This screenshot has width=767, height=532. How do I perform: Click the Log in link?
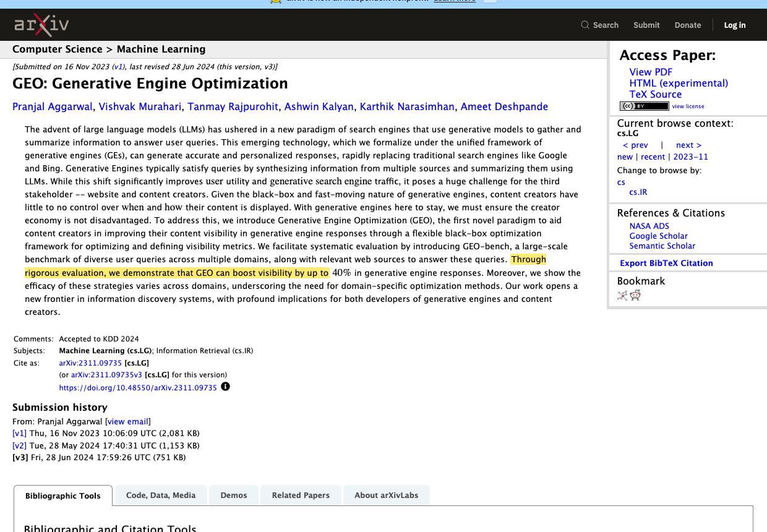point(735,25)
